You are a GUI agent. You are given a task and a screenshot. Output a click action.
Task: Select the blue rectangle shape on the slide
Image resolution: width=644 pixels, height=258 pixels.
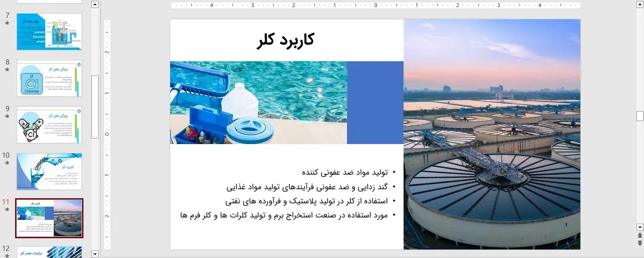point(375,103)
